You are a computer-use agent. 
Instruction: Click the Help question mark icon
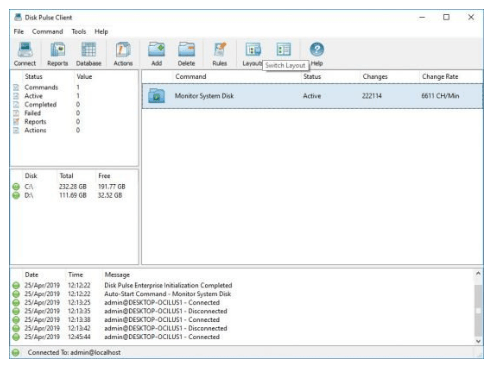click(317, 49)
